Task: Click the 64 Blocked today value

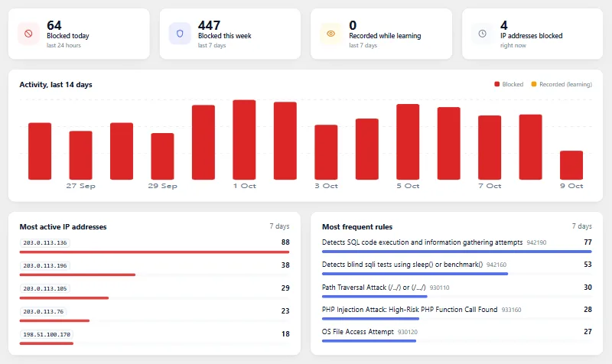Action: pyautogui.click(x=54, y=25)
